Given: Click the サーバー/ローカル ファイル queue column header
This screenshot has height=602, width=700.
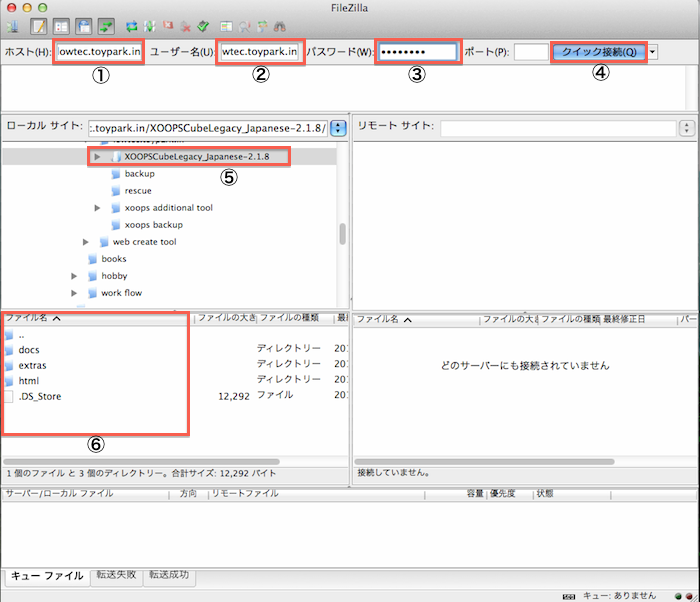Looking at the screenshot, I should pyautogui.click(x=86, y=493).
